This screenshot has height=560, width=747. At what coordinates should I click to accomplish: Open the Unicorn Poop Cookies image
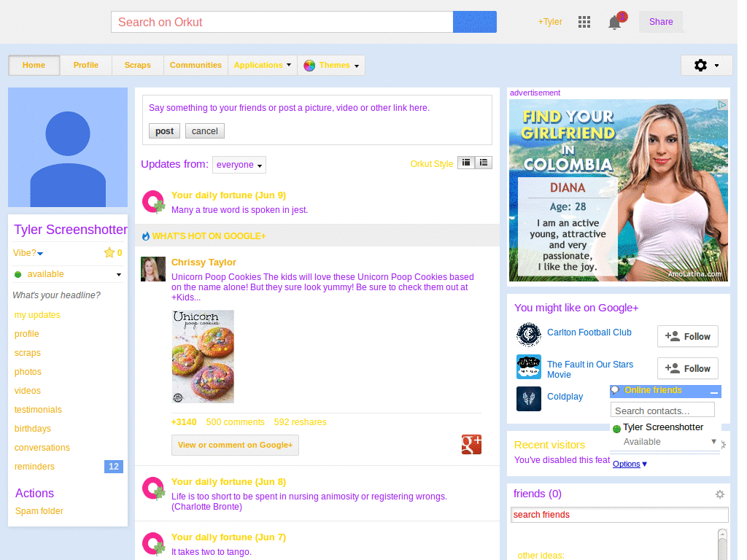(203, 357)
